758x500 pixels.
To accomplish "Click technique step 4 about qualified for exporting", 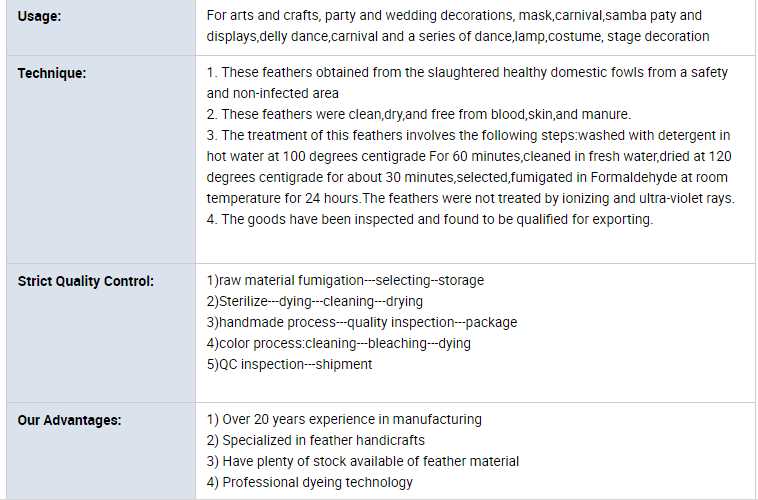I will pos(429,219).
